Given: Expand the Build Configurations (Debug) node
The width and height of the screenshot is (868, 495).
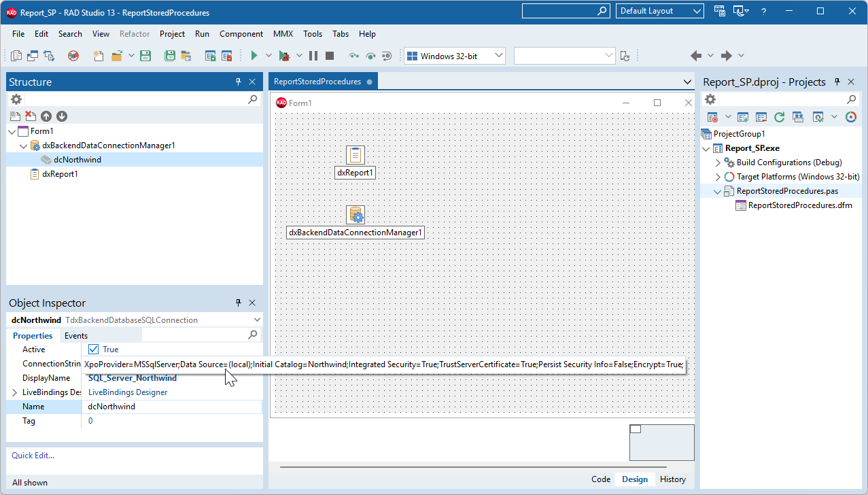Looking at the screenshot, I should point(718,162).
